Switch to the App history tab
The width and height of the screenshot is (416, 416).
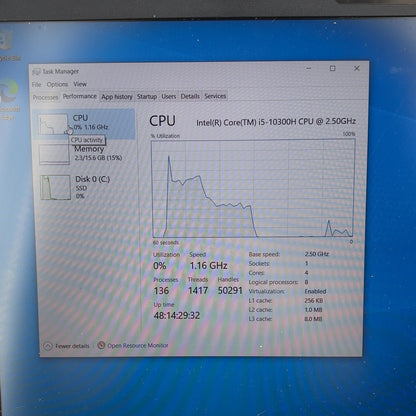click(117, 97)
